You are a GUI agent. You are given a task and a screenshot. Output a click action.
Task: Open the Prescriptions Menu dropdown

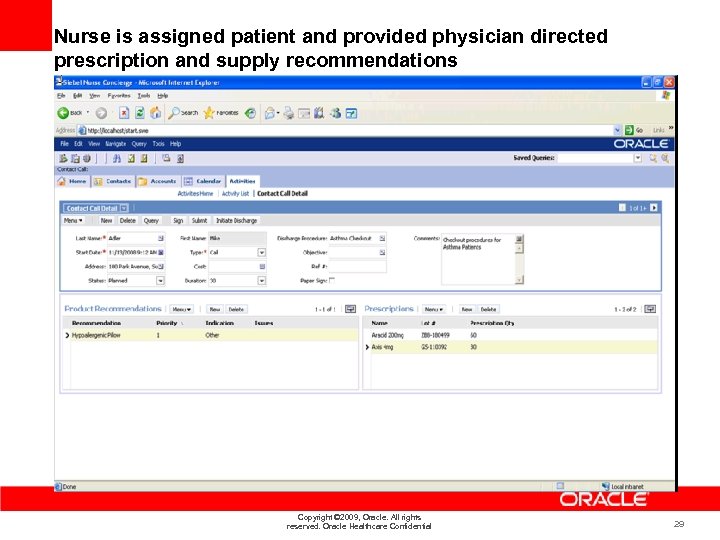click(x=434, y=309)
